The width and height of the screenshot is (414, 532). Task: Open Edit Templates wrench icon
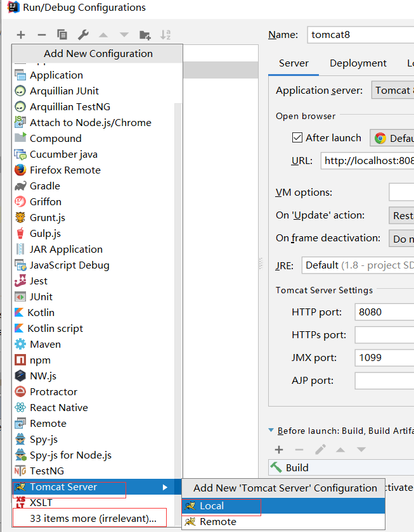pos(83,35)
